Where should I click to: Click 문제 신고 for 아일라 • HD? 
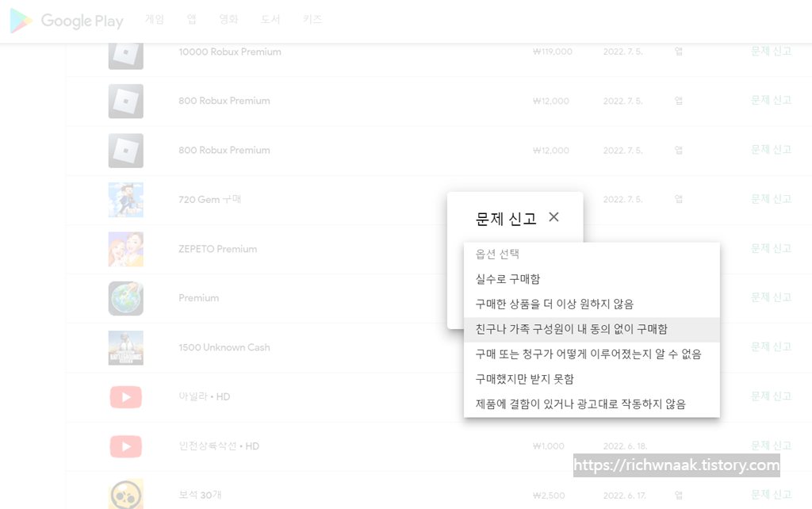[x=771, y=396]
